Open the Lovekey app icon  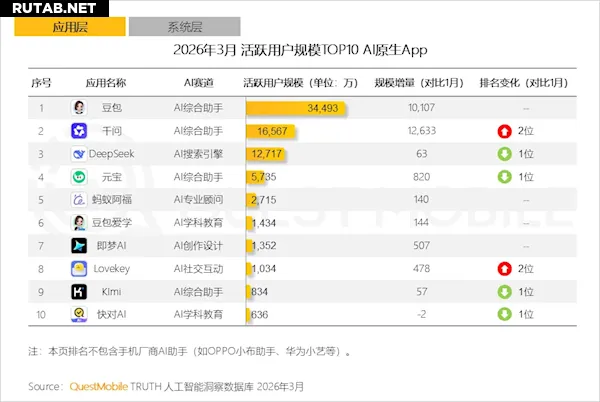78,268
